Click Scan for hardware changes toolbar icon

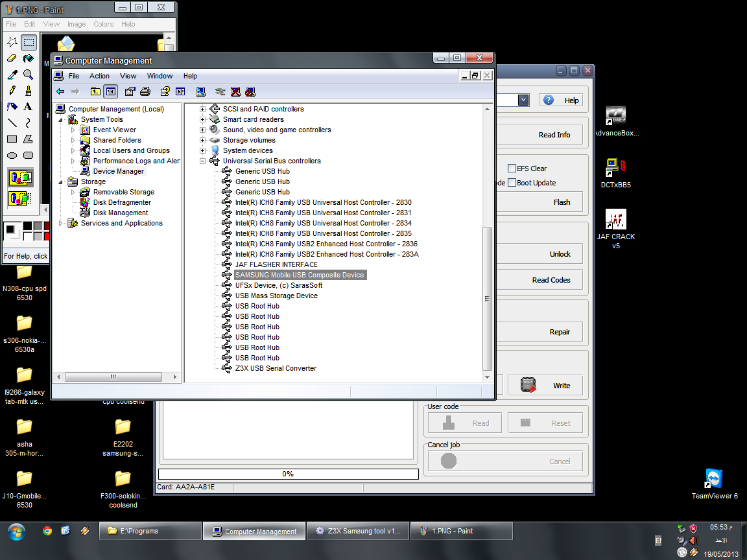pyautogui.click(x=200, y=91)
